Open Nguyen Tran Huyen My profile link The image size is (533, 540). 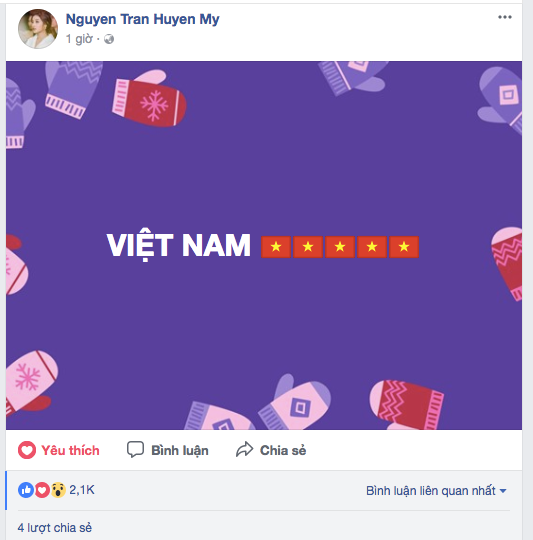tap(142, 20)
